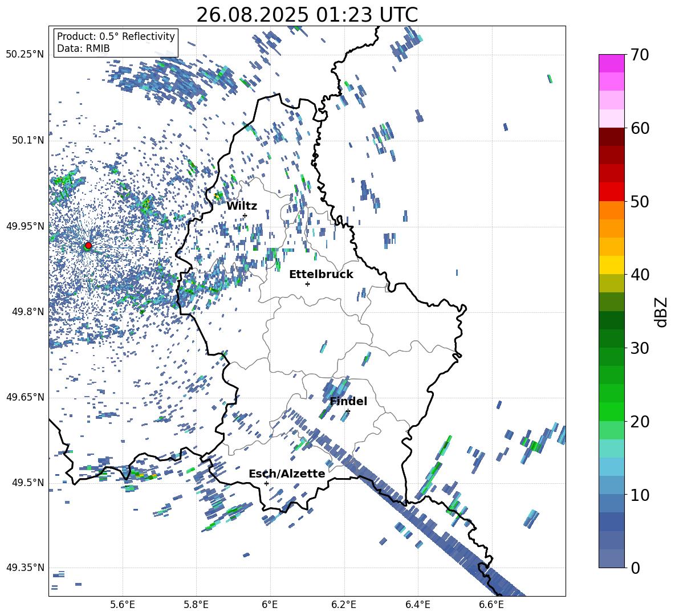Click the 40 colorbar tick value
675x616 pixels.
(x=640, y=275)
